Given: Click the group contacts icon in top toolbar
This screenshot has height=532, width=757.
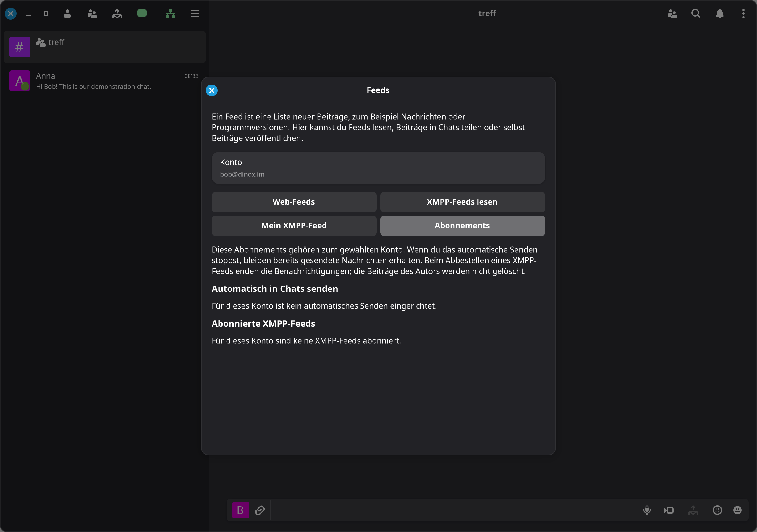Looking at the screenshot, I should [x=92, y=14].
